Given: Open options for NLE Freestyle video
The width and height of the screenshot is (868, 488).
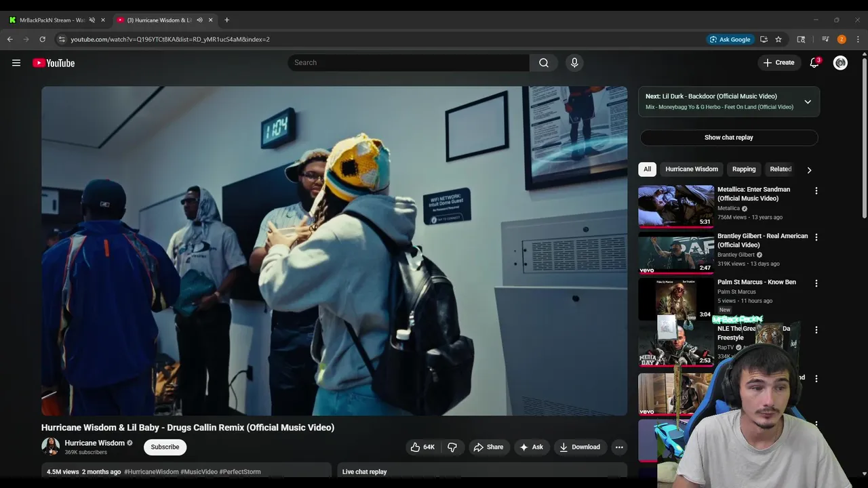Looking at the screenshot, I should pyautogui.click(x=816, y=329).
